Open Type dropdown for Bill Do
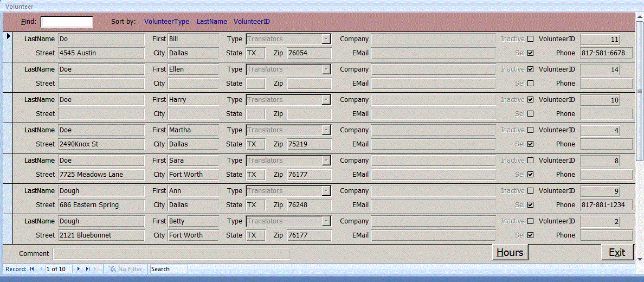Image resolution: width=644 pixels, height=282 pixels. 326,39
